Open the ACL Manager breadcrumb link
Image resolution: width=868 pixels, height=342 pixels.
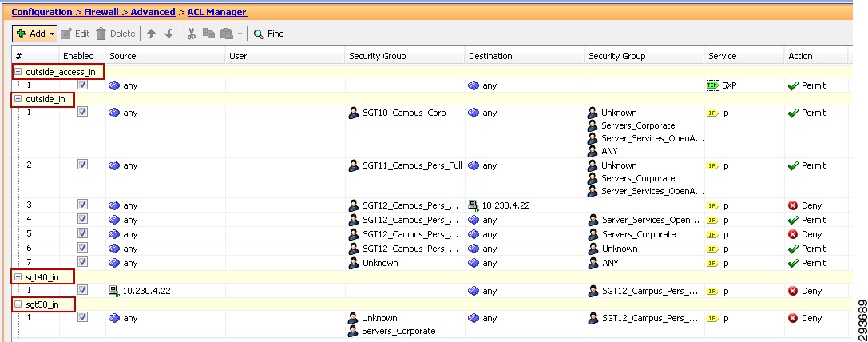pos(217,12)
